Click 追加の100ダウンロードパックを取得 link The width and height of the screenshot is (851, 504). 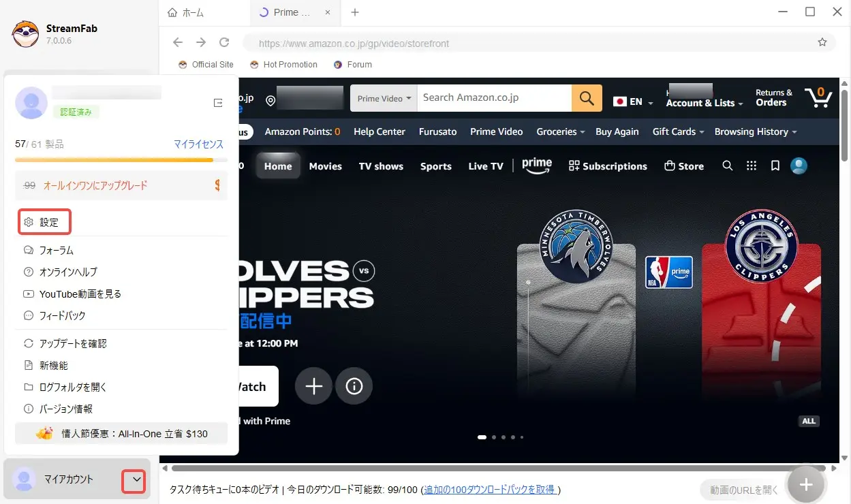491,490
